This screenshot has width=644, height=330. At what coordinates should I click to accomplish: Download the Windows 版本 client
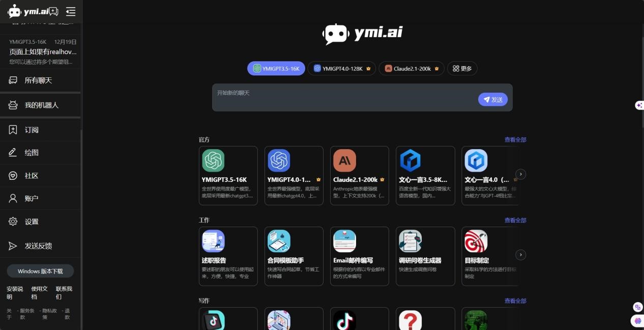[x=40, y=271]
